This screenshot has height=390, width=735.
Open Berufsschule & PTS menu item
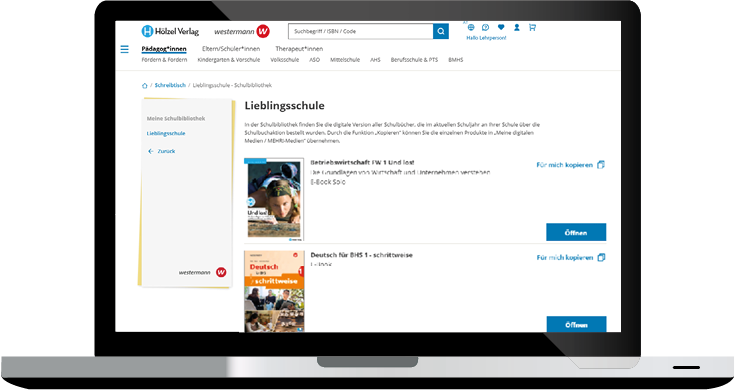point(414,60)
